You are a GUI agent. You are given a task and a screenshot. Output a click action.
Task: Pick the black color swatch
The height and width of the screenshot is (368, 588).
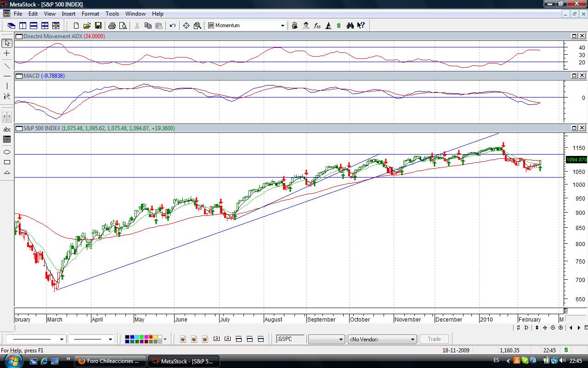pyautogui.click(x=127, y=337)
